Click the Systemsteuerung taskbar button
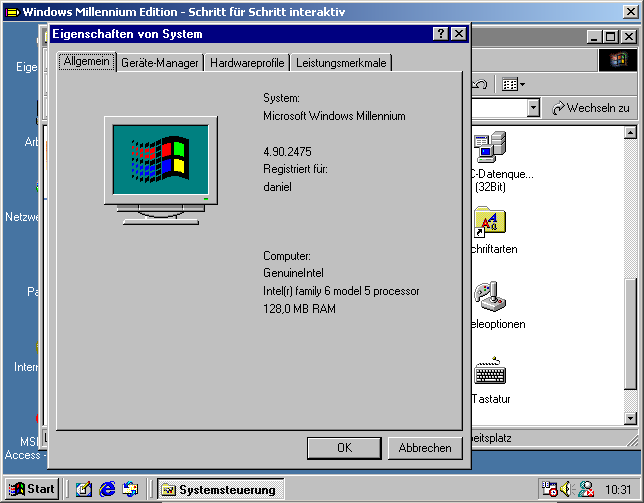Image resolution: width=644 pixels, height=503 pixels. point(220,489)
